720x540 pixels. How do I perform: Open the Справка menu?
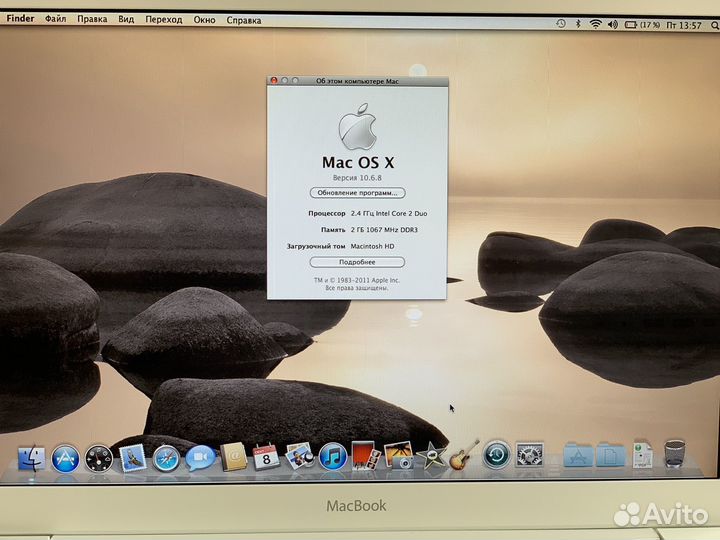tap(244, 20)
